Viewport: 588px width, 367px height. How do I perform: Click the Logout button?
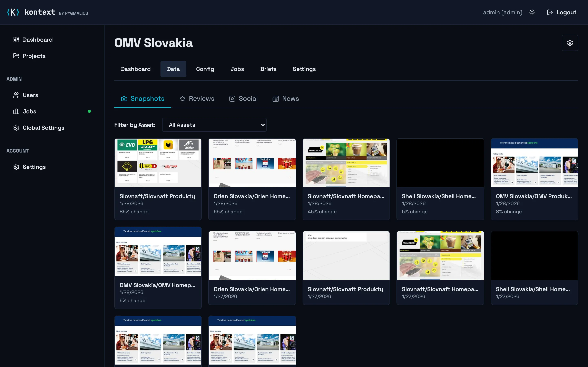click(x=561, y=12)
